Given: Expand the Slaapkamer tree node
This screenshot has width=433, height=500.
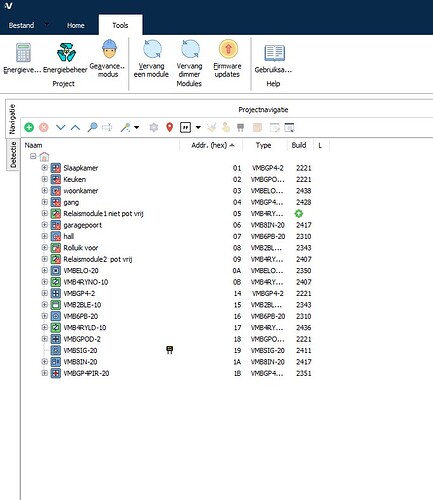Looking at the screenshot, I should click(44, 168).
